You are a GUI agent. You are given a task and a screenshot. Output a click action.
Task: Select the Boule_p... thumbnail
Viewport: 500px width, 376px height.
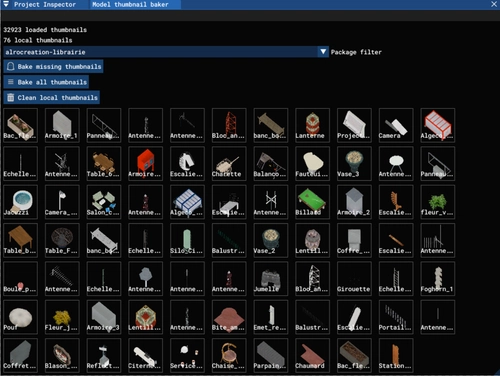click(x=20, y=278)
